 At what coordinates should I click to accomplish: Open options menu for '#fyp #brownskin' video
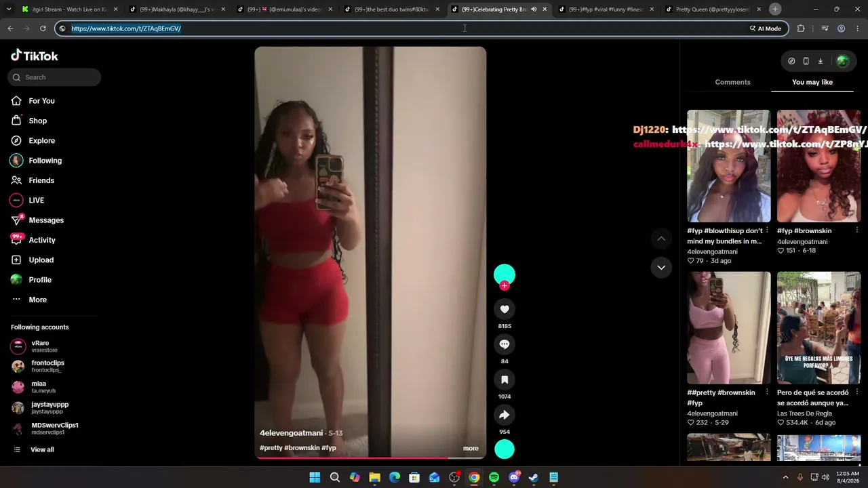(x=856, y=230)
